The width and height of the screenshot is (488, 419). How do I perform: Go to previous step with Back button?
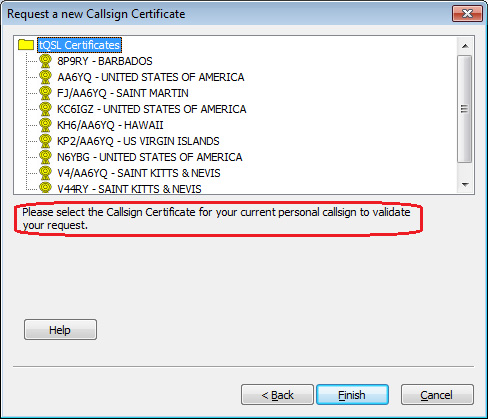[277, 395]
